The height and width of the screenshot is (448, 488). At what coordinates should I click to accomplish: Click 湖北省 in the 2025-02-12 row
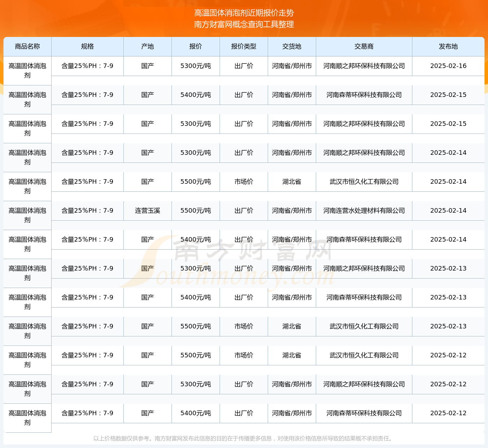[292, 355]
